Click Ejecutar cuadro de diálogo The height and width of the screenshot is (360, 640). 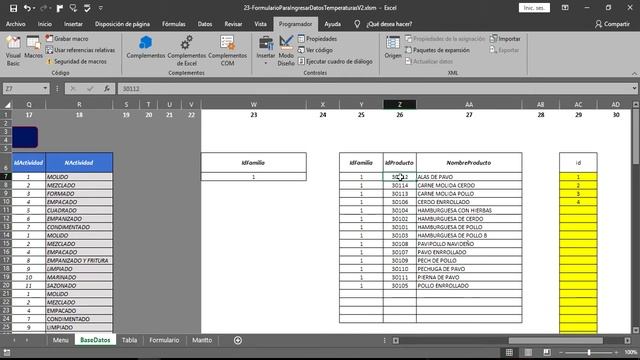[x=335, y=62]
